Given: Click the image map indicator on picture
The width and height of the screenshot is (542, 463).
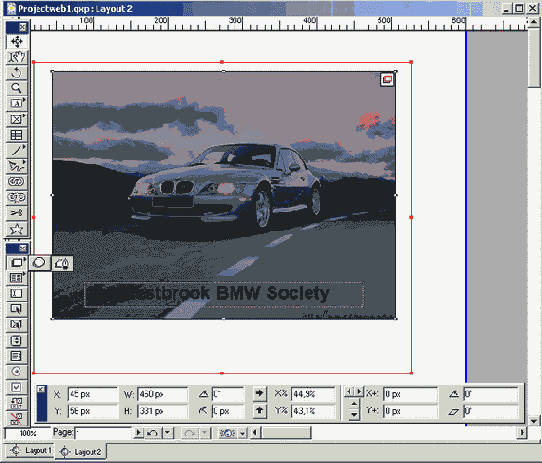Looking at the screenshot, I should point(387,80).
